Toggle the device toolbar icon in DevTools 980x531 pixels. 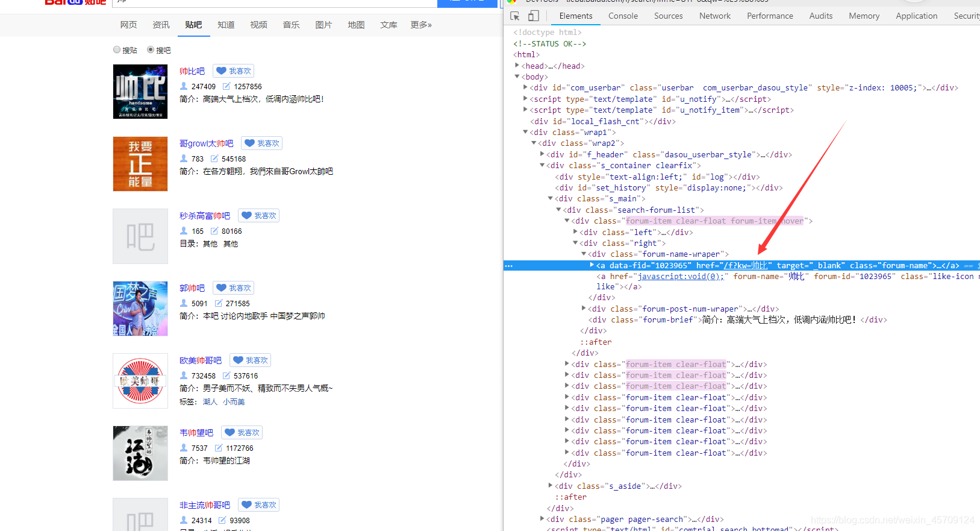click(533, 16)
